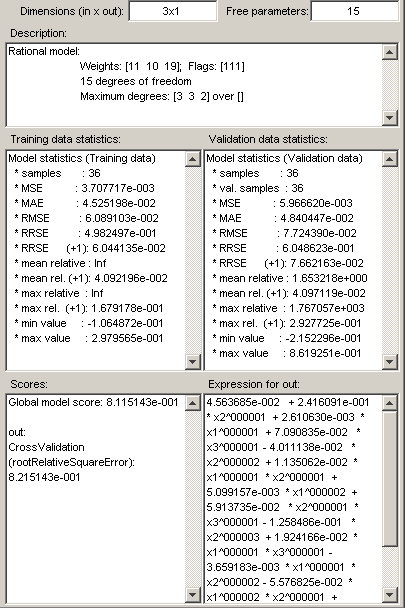Click the Expression for out scrollbar thumb
The height and width of the screenshot is (608, 405).
390,479
